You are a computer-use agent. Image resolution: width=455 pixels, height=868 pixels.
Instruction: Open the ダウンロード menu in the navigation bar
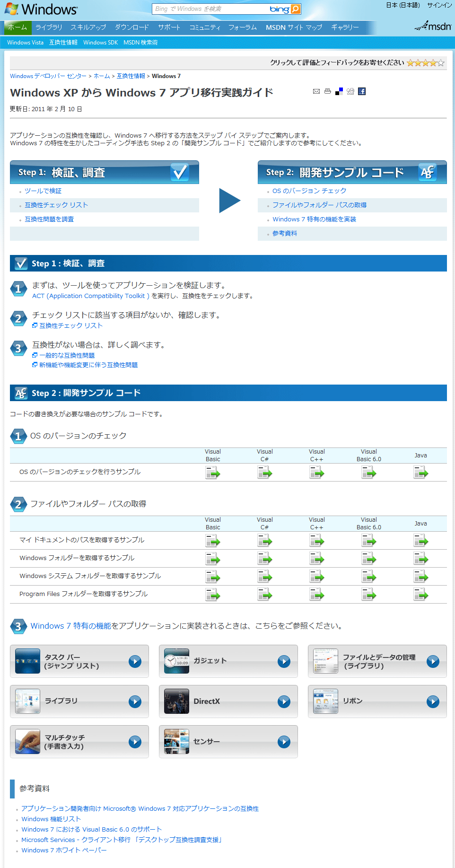131,27
